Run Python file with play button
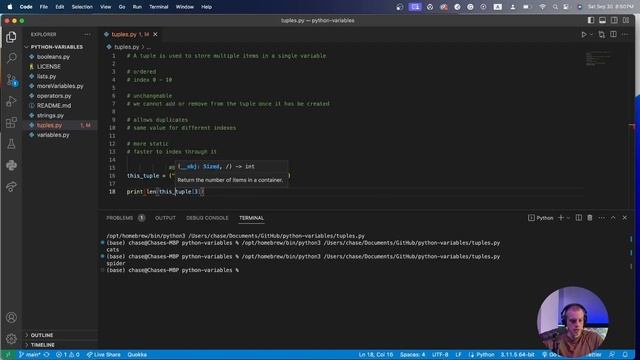 pyautogui.click(x=584, y=35)
